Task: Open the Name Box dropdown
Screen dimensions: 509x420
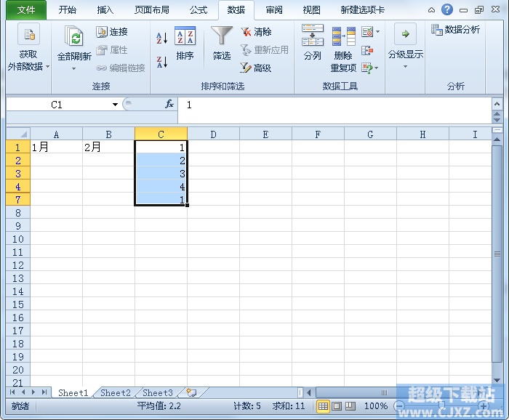Action: 115,105
